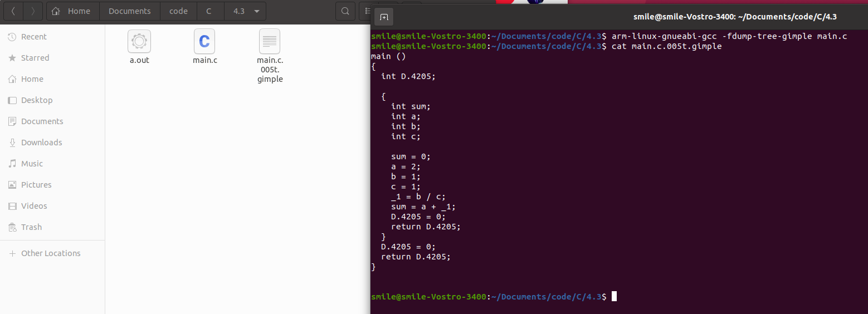Click the 'int c;' line in terminal
Image resolution: width=868 pixels, height=314 pixels.
406,136
